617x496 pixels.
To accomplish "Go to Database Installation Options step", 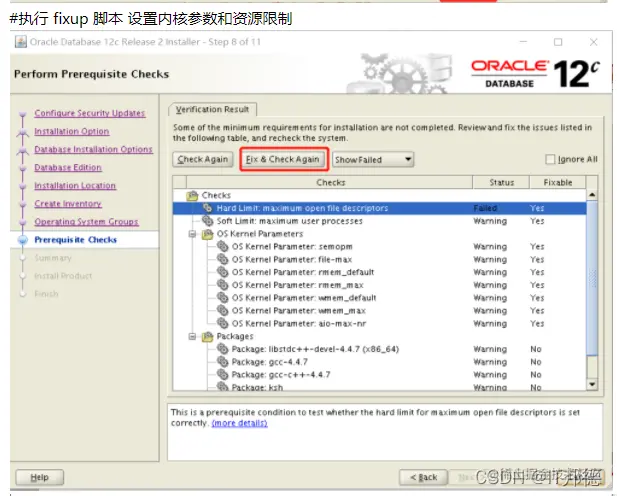I will (93, 150).
